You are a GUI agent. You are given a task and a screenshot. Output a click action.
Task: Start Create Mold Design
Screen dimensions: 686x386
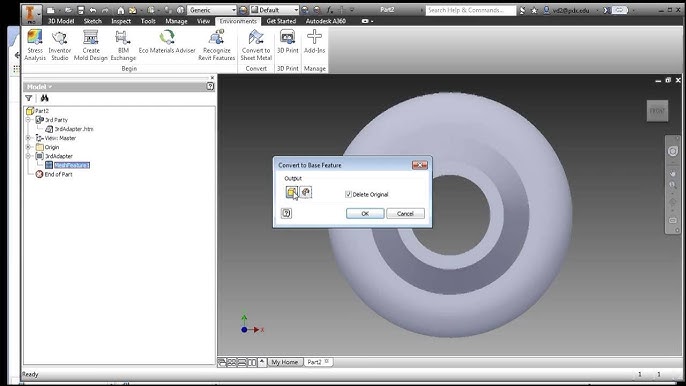91,45
